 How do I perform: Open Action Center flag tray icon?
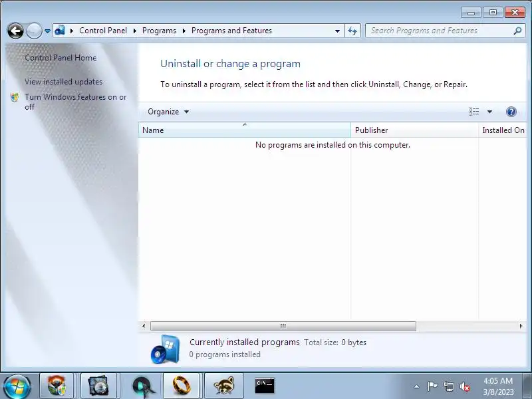[432, 386]
